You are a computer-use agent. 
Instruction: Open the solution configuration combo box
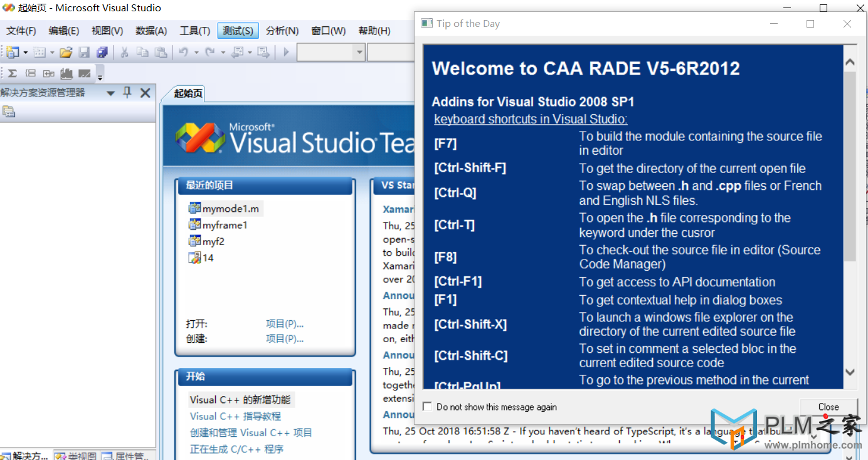pyautogui.click(x=331, y=53)
